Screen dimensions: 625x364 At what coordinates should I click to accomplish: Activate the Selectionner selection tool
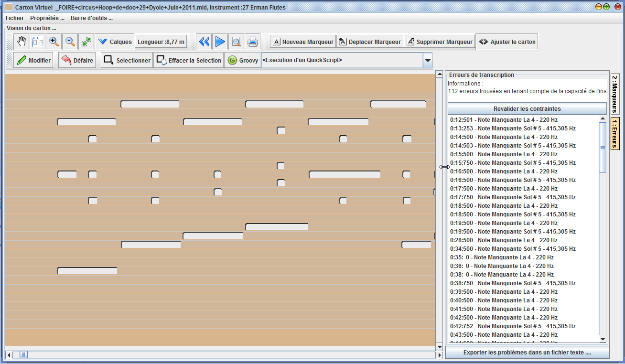[x=127, y=61]
